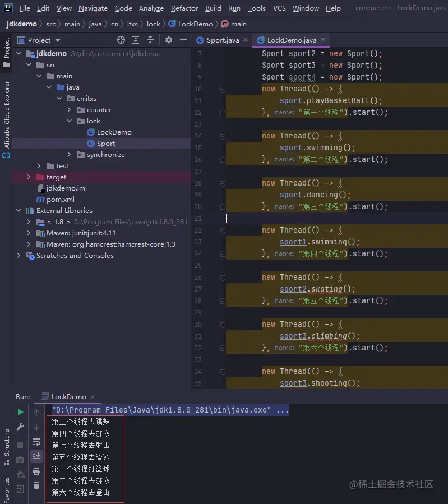Click sport.playBasketBall() call on line 11
Screen dimensions: 448x504
[x=331, y=100]
